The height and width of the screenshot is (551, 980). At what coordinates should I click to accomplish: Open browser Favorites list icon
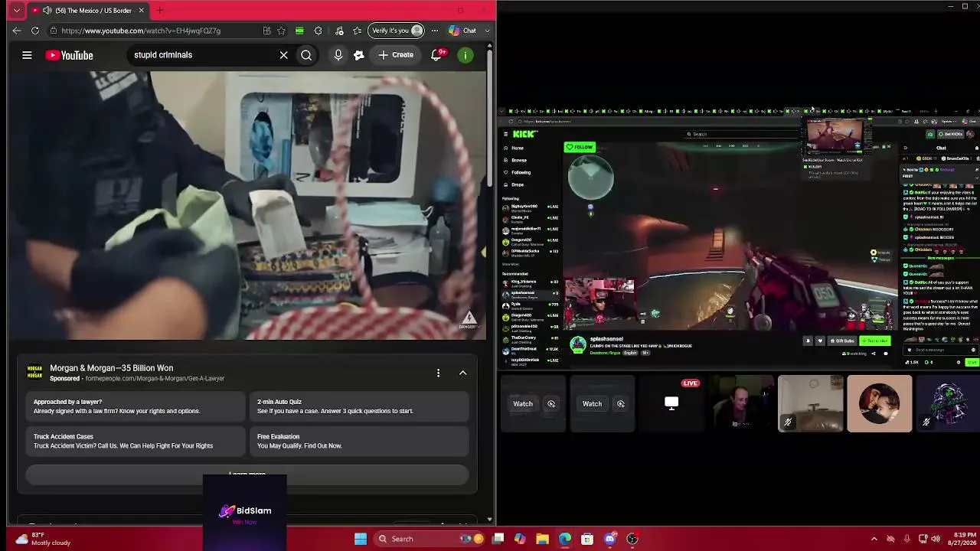pyautogui.click(x=358, y=31)
